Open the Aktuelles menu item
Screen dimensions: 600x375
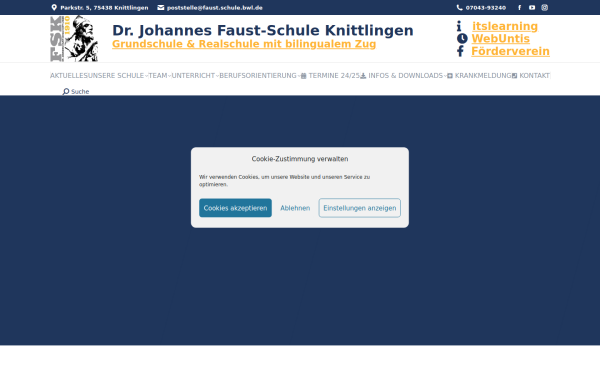(68, 76)
